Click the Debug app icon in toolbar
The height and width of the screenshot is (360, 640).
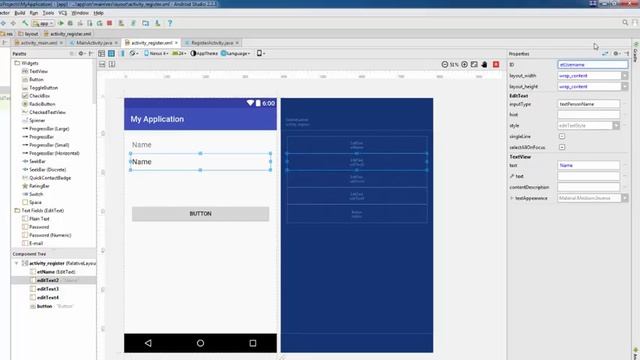[x=70, y=23]
